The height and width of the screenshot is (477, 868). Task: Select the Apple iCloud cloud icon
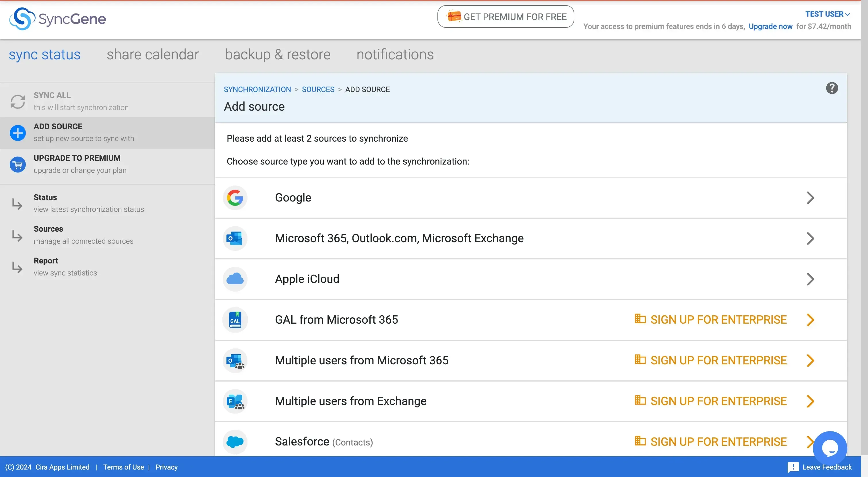tap(235, 279)
